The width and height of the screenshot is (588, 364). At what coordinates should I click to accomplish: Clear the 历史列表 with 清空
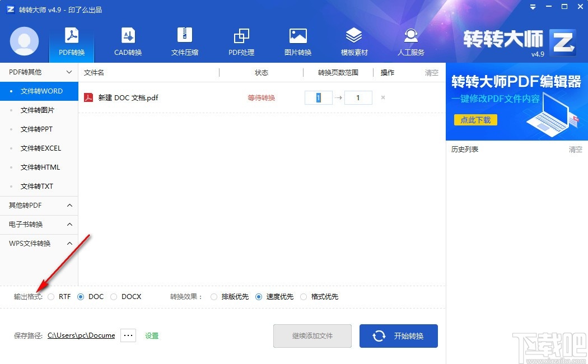point(575,149)
